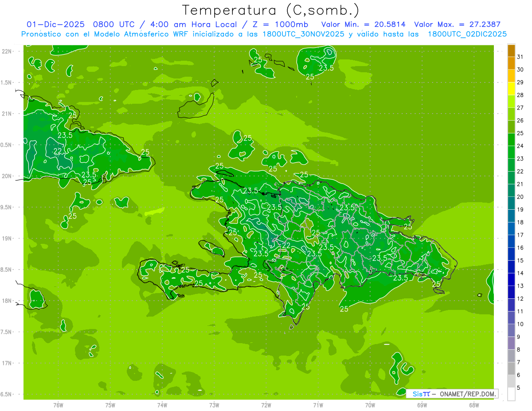Select the 20N latitude axis label
532x411 pixels.
[x=7, y=176]
